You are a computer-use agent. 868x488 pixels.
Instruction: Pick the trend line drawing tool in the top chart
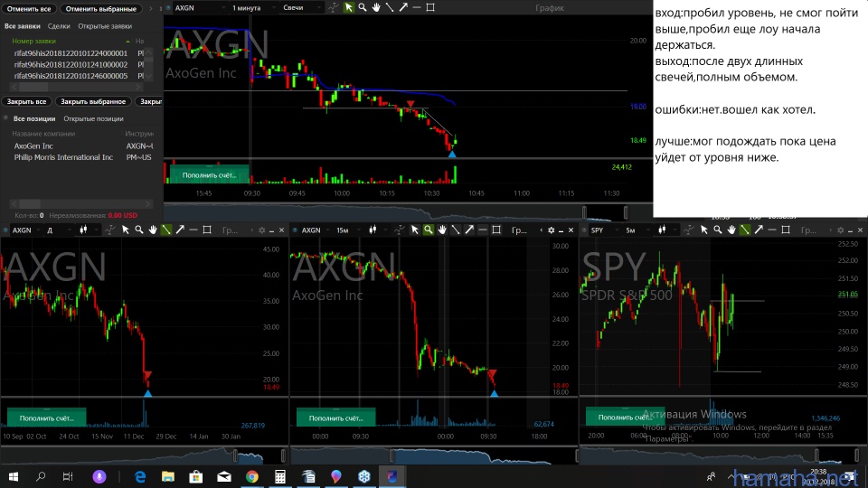point(389,7)
